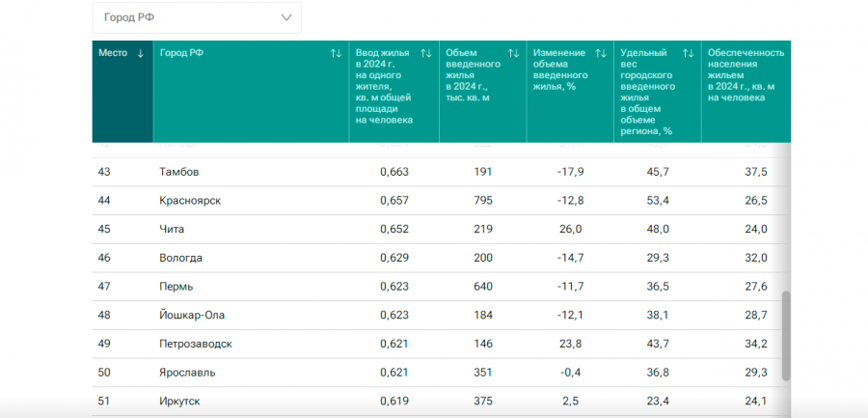Sort by Ввод жилья на одного жителя arrows
Screen dimensions: 868x418
tap(426, 53)
